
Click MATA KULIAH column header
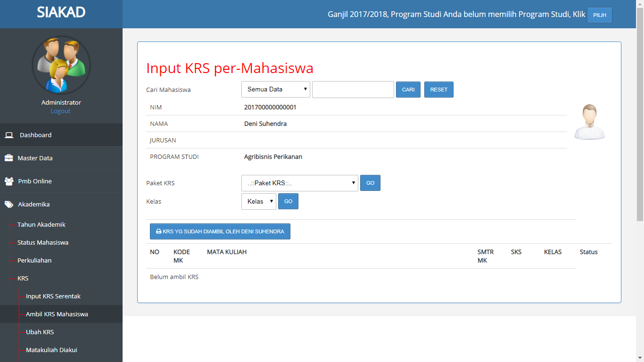[x=227, y=252]
